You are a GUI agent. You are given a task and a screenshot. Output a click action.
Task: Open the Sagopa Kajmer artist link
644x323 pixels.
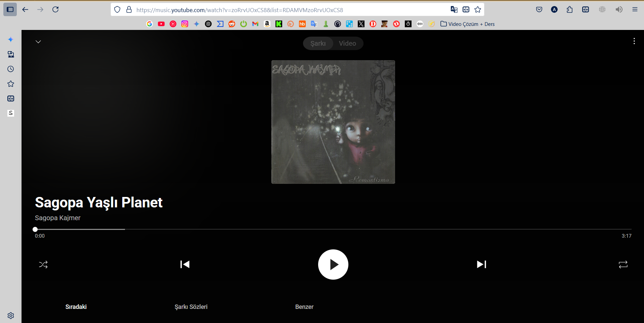[x=58, y=218]
